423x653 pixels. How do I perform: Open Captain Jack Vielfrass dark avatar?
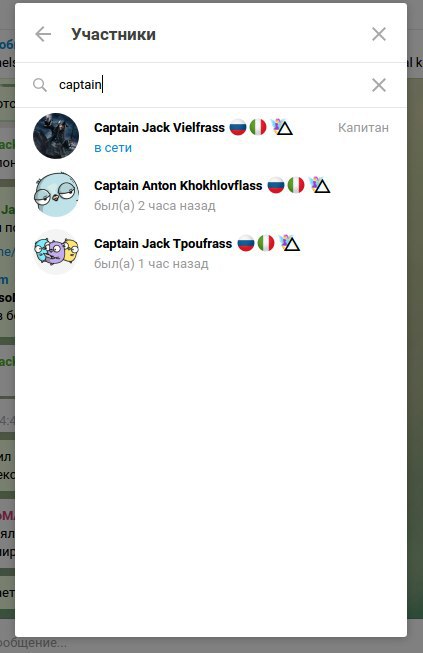tap(56, 136)
